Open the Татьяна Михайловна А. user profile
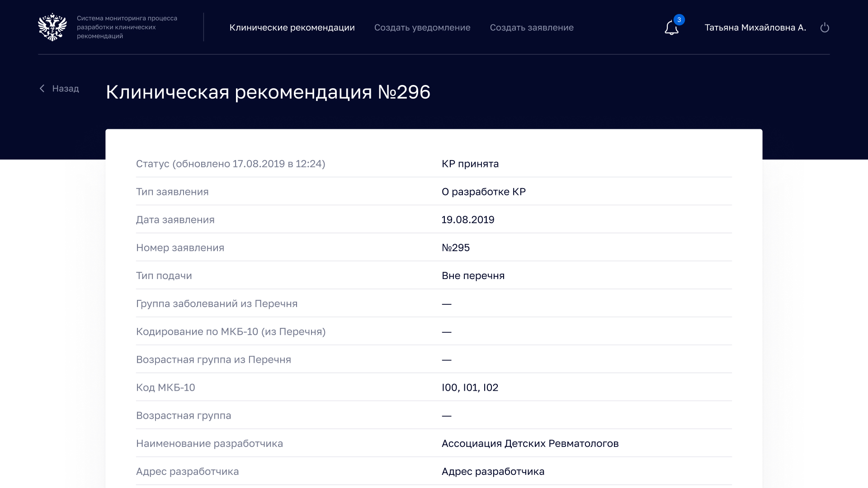The width and height of the screenshot is (868, 488). 755,28
